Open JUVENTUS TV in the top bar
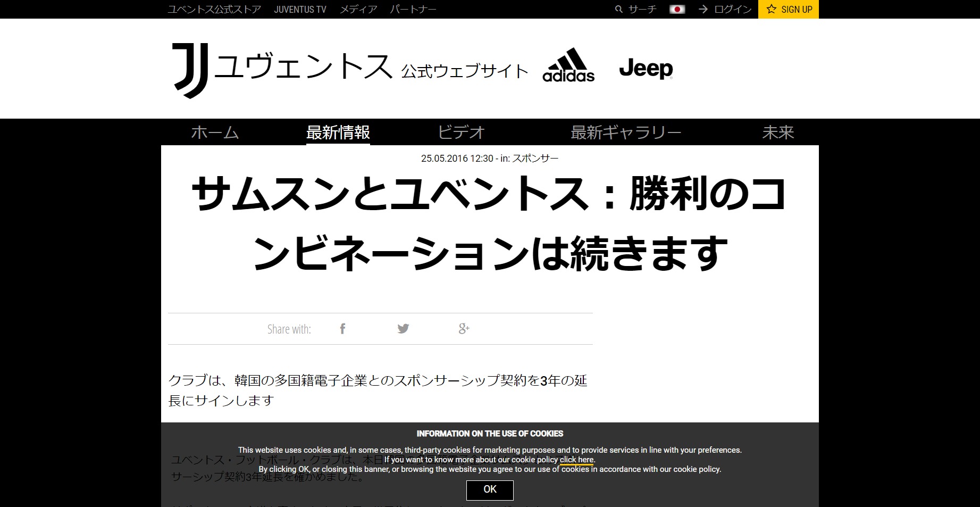 pos(300,9)
